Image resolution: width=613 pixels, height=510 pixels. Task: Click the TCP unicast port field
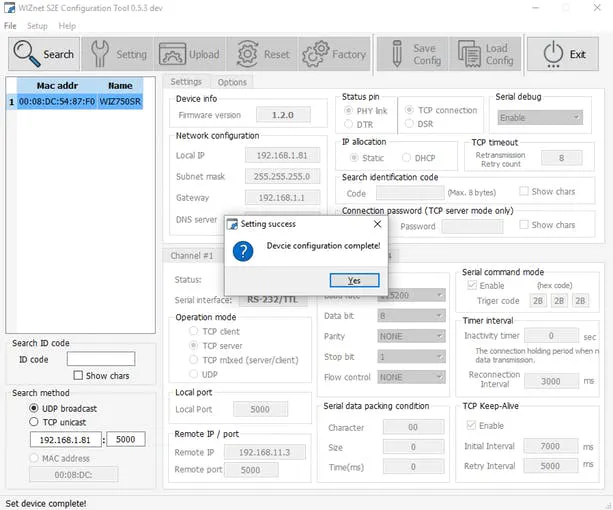pyautogui.click(x=125, y=439)
